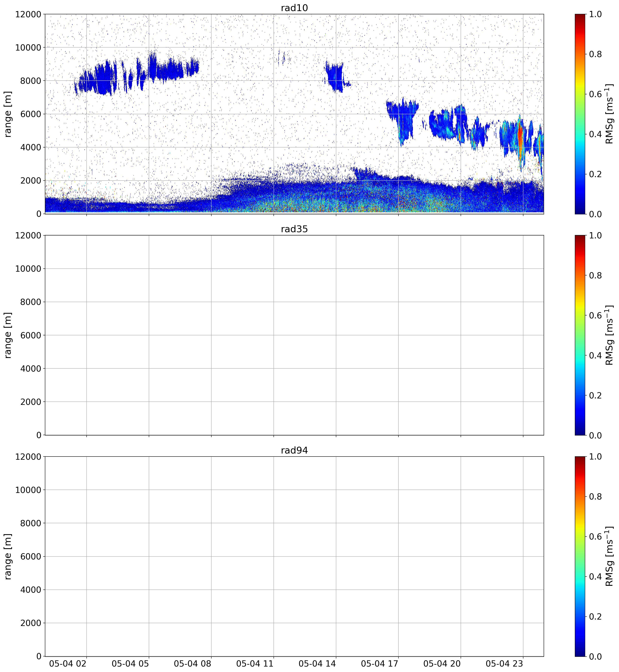
Task: Click the 2000 range tick of rad10
Action: click(30, 181)
